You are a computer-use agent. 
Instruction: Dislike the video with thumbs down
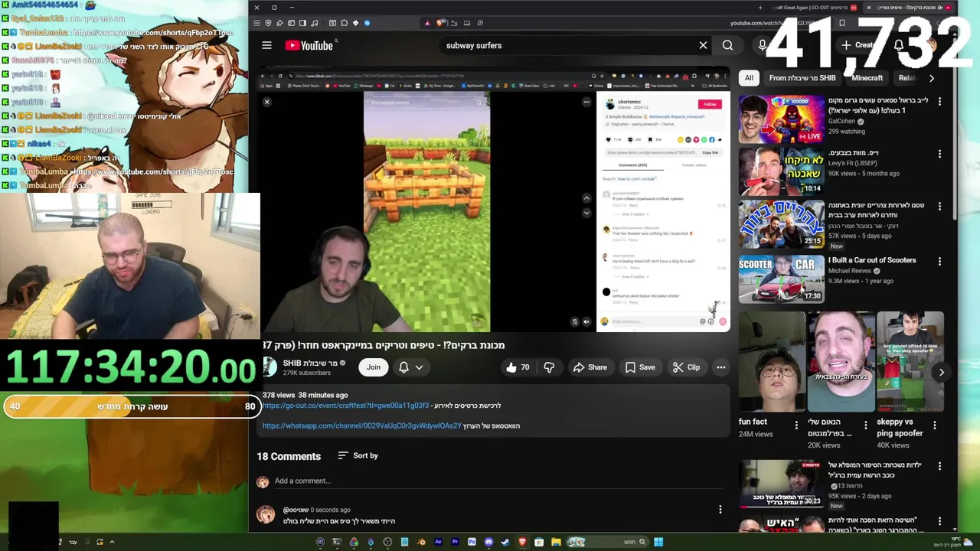549,367
